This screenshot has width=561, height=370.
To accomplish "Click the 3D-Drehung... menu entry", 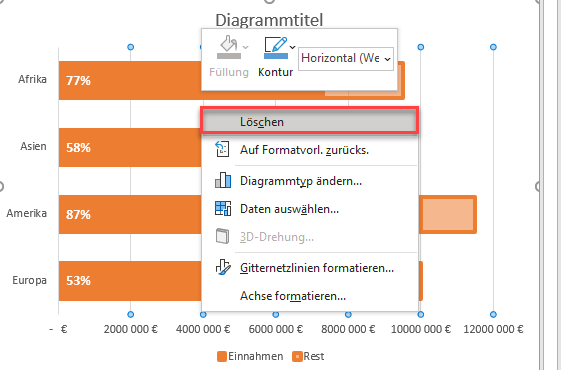I will coord(309,237).
